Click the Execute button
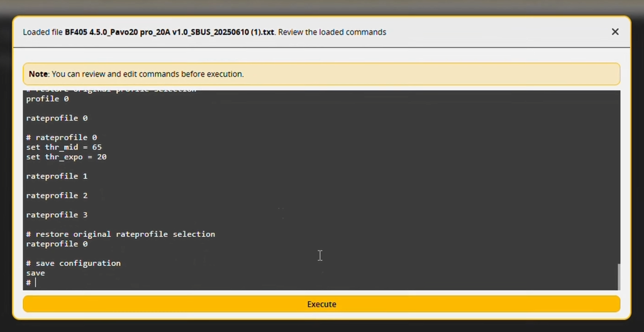 (321, 304)
